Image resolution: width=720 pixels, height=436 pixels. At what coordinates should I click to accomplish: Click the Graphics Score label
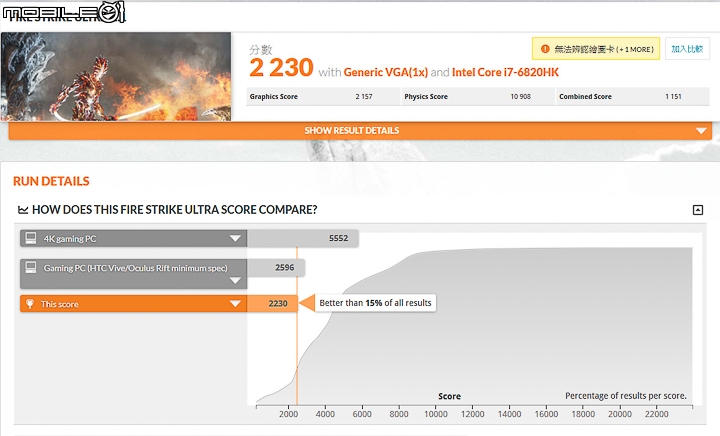point(274,96)
